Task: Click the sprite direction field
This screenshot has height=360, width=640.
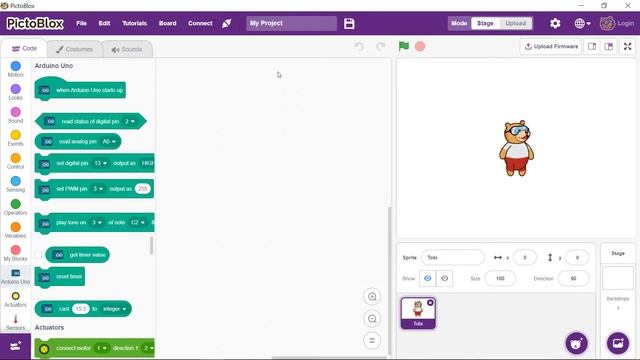Action: click(573, 278)
